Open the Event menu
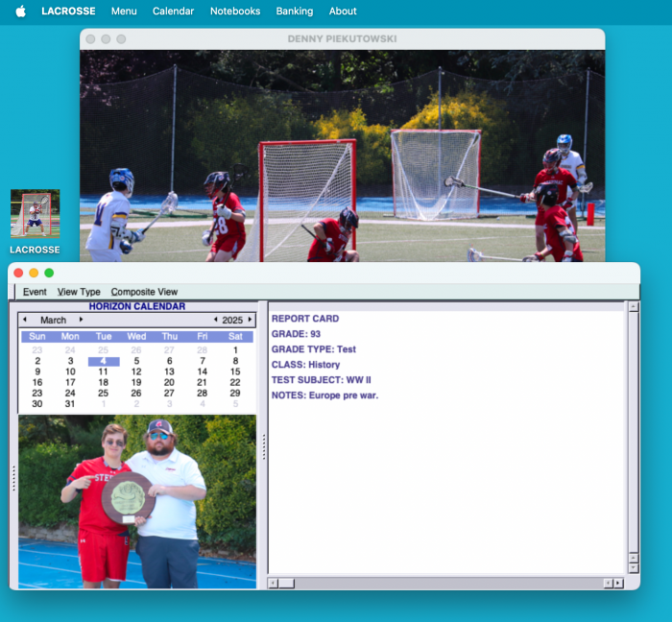The image size is (672, 622). tap(35, 292)
